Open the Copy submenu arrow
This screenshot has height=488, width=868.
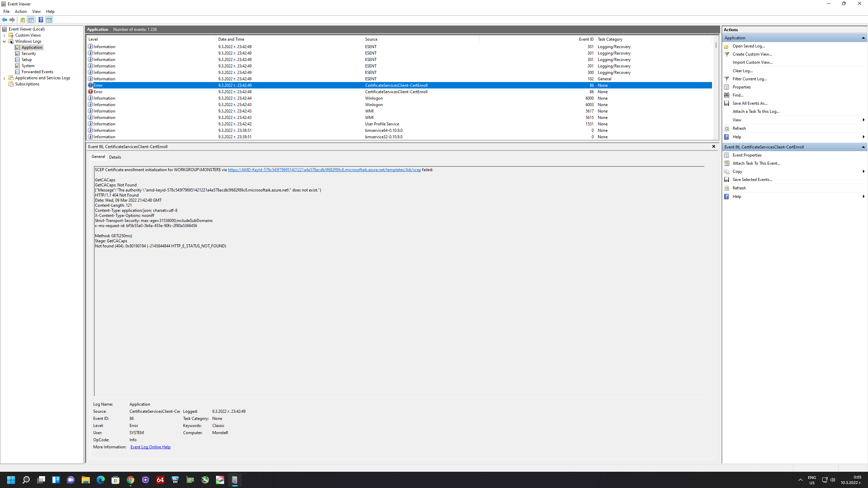(863, 171)
